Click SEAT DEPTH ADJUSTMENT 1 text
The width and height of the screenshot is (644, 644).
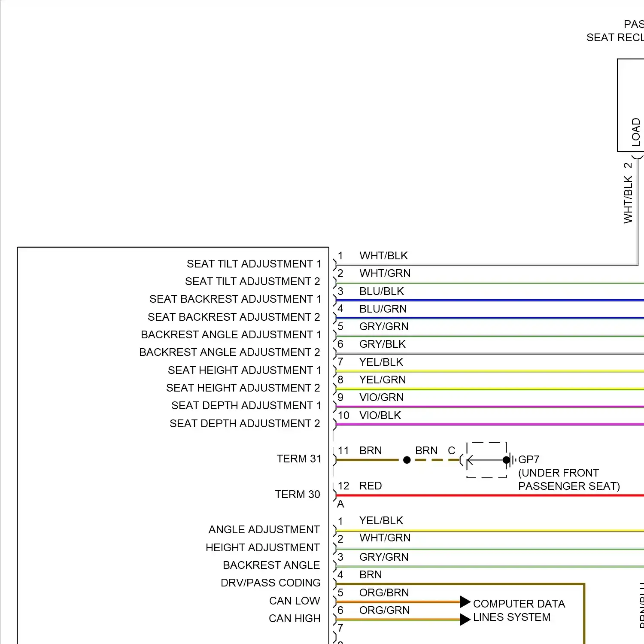pos(246,405)
